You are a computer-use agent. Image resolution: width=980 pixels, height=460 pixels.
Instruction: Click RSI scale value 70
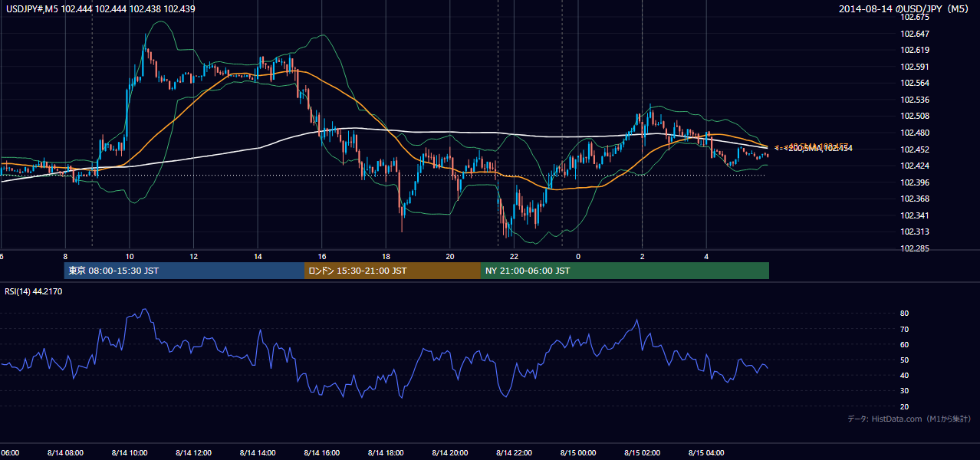pyautogui.click(x=905, y=329)
